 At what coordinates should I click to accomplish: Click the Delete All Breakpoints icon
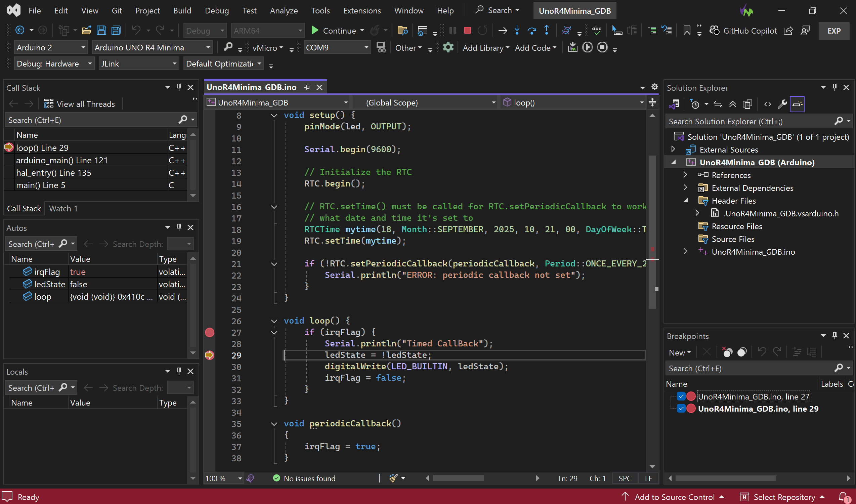pyautogui.click(x=727, y=352)
